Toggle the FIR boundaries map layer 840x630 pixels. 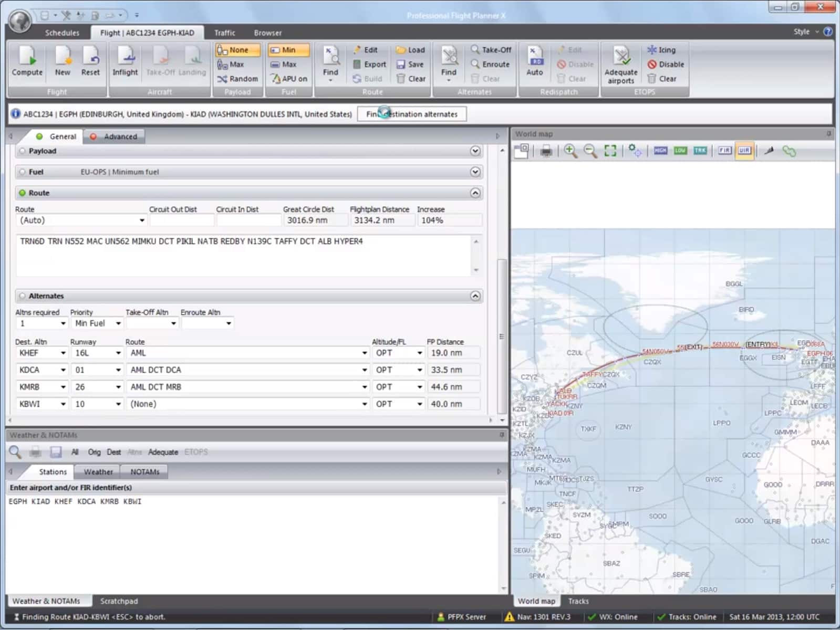pyautogui.click(x=724, y=151)
